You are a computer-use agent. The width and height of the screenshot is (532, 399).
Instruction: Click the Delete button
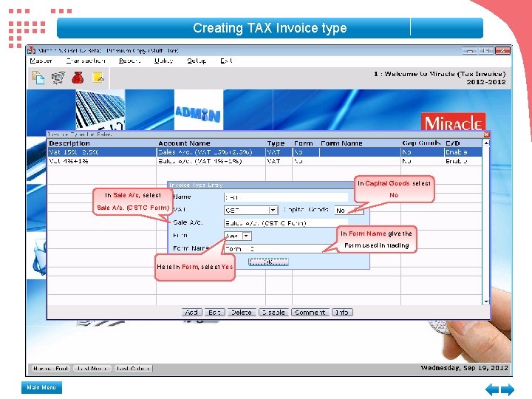click(242, 312)
